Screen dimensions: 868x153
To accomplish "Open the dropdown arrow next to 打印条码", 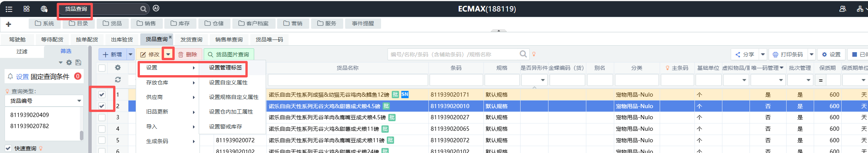I will click(x=811, y=54).
